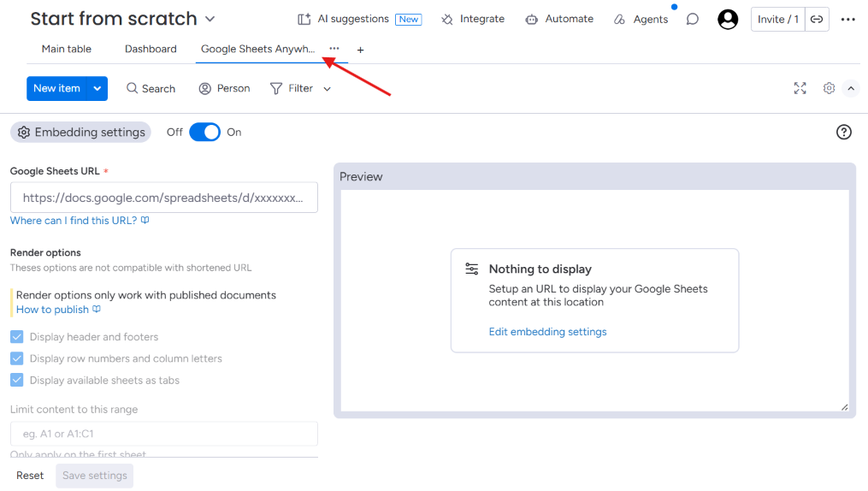Select the Google Sheets Anywhere tab

coord(257,49)
